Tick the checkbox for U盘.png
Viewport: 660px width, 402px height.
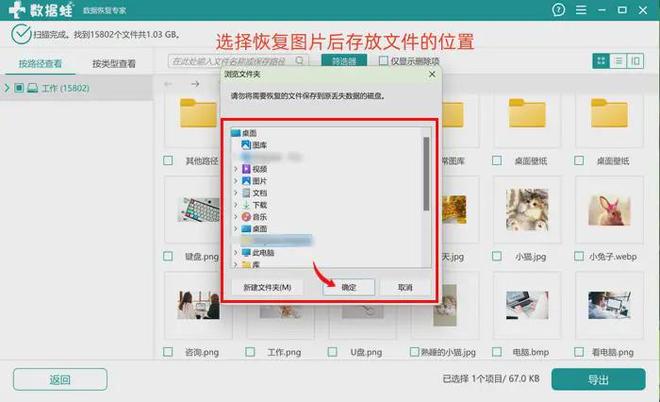point(332,352)
